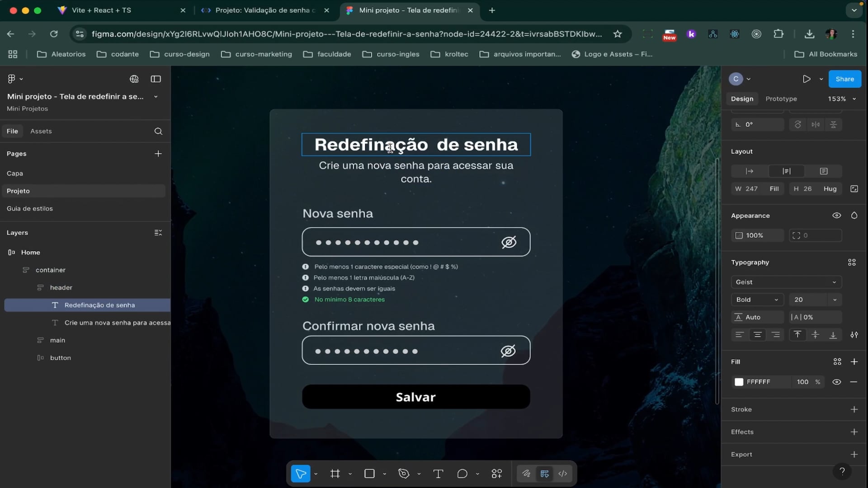Open the 153% zoom level dropdown
Screen dimensions: 868x488
click(842, 99)
